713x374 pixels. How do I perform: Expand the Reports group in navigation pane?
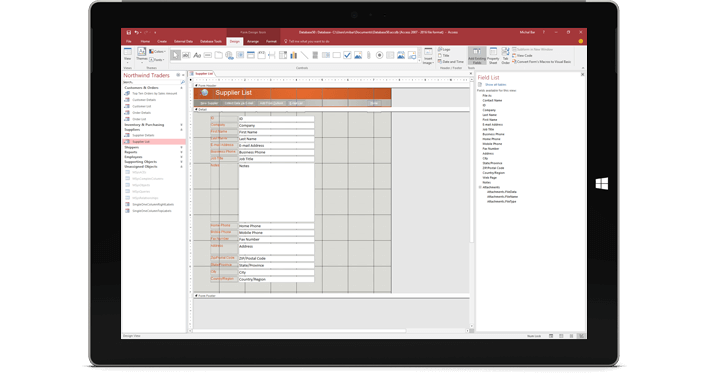181,152
